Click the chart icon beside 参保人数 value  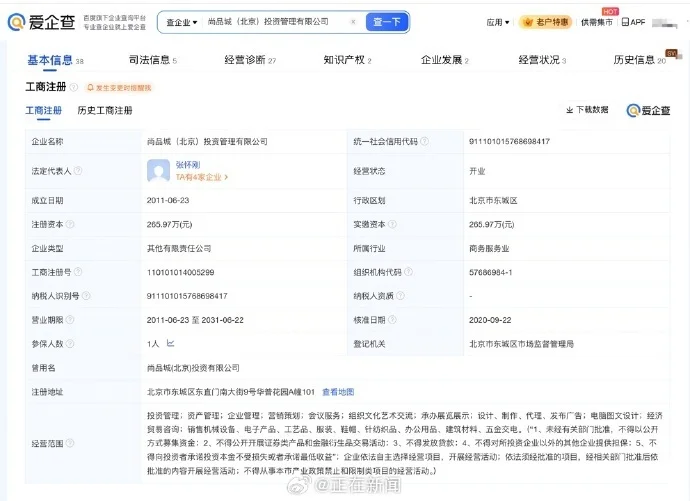tap(170, 343)
